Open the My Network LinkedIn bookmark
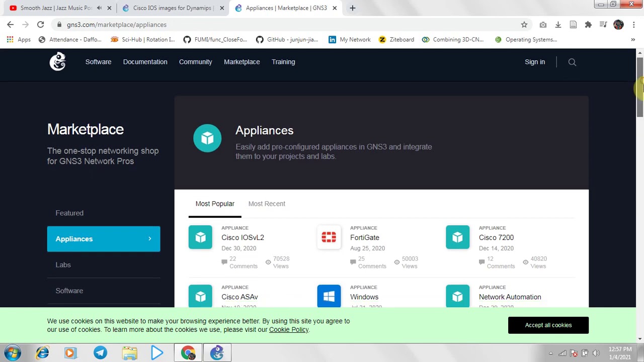Image resolution: width=644 pixels, height=362 pixels. tap(350, 40)
